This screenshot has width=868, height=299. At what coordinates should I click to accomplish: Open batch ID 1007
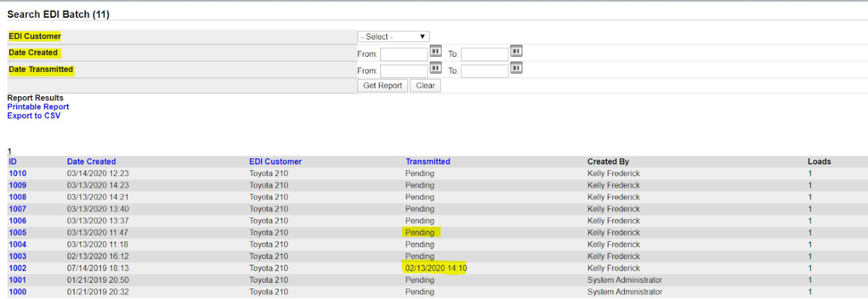point(17,209)
